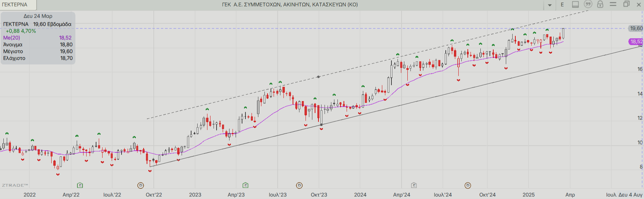
Task: Select the Με(20) moving average indicator label
Action: [12, 38]
